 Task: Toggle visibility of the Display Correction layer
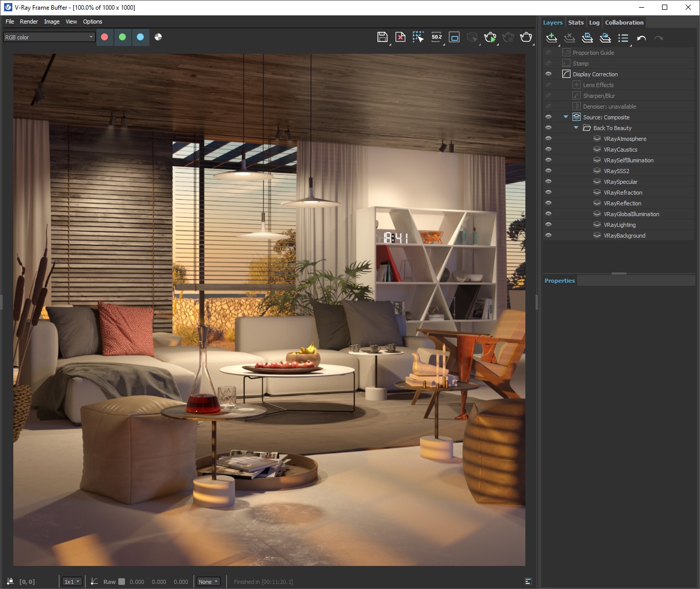tap(548, 74)
